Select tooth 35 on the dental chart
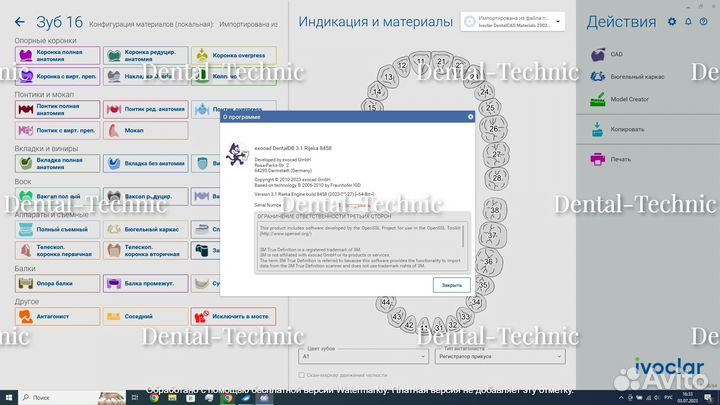The width and height of the screenshot is (720, 405). coord(484,285)
